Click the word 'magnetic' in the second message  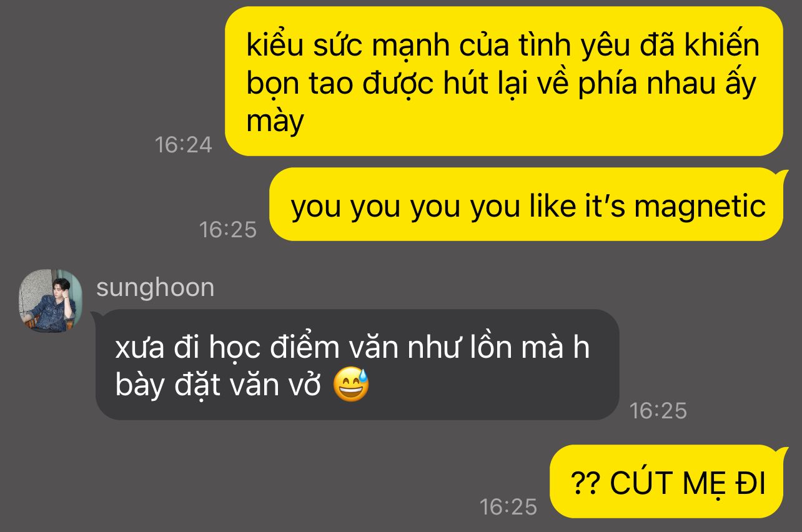[x=700, y=205]
